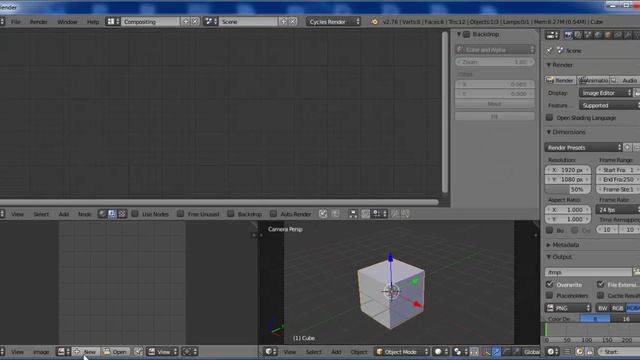Viewport: 640px width, 360px height.
Task: Open the Render Presets dropdown
Action: click(x=583, y=147)
